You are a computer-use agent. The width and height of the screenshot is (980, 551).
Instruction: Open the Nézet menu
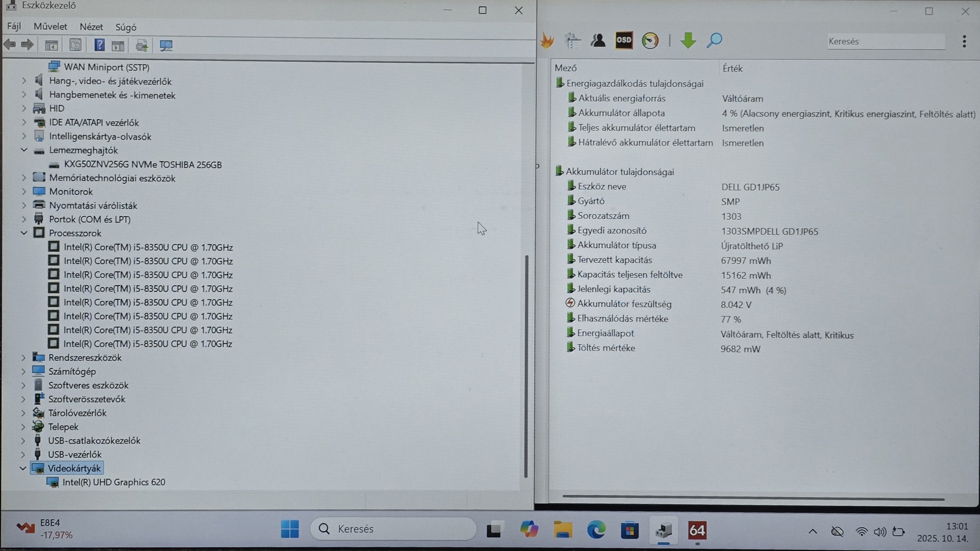coord(91,27)
